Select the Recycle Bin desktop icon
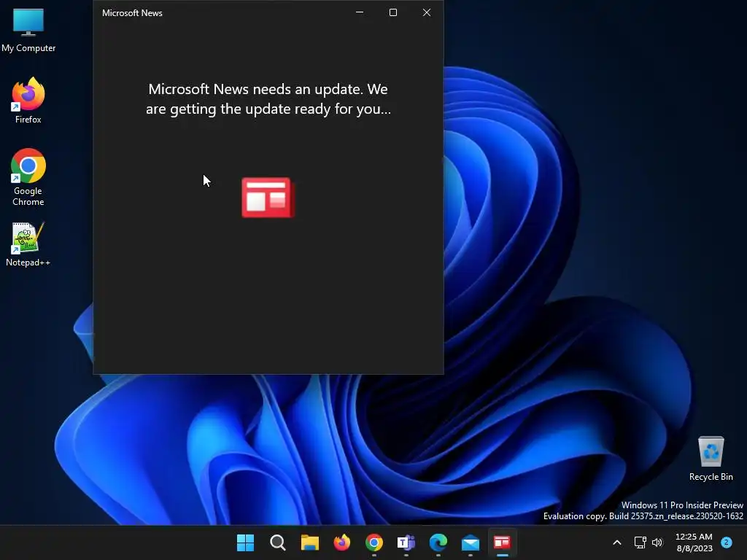747x560 pixels. tap(711, 459)
